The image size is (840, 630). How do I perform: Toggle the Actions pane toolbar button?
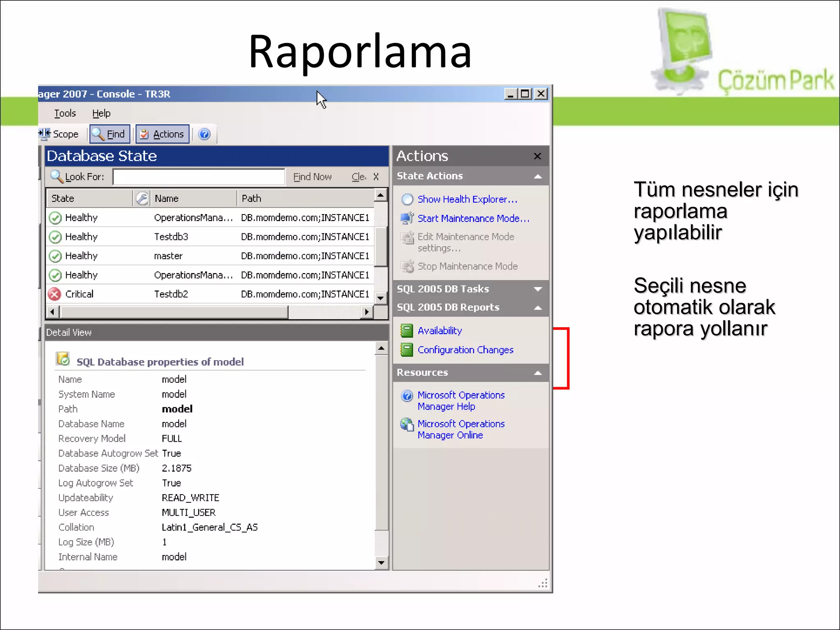162,134
